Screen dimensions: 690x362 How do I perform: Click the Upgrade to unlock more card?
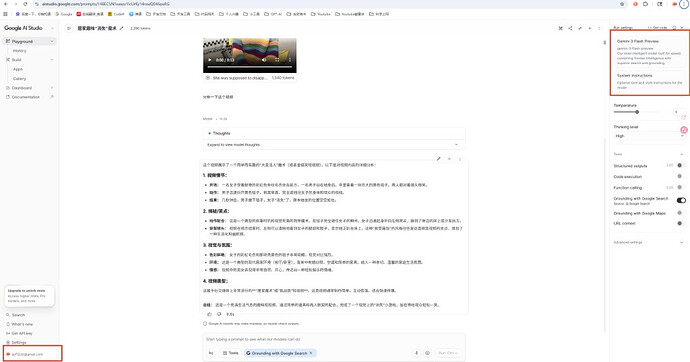tap(29, 296)
